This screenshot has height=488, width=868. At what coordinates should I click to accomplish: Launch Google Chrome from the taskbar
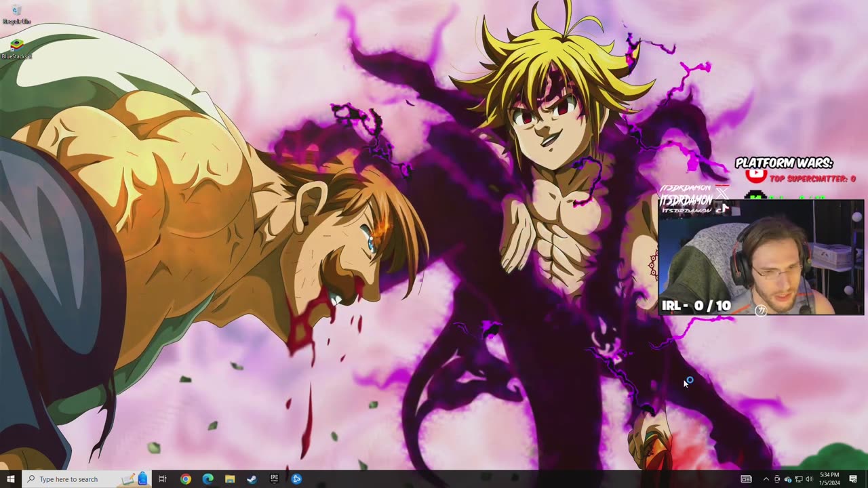coord(185,479)
